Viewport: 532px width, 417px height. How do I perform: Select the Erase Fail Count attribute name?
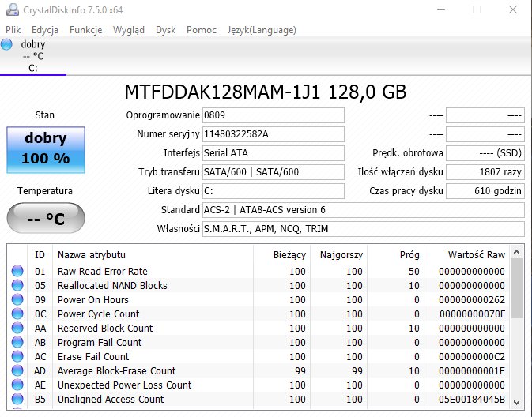click(93, 357)
